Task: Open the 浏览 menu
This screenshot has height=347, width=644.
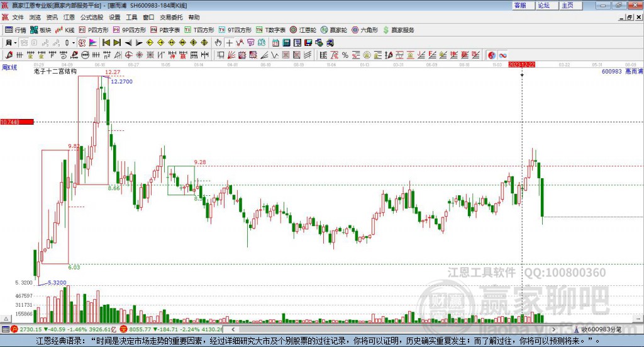Action: 35,17
